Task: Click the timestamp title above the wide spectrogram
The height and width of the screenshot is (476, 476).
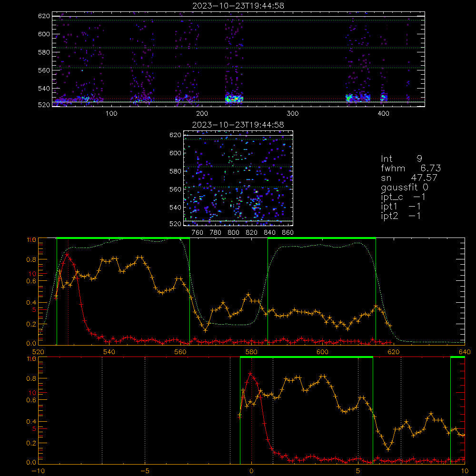Action: point(238,6)
